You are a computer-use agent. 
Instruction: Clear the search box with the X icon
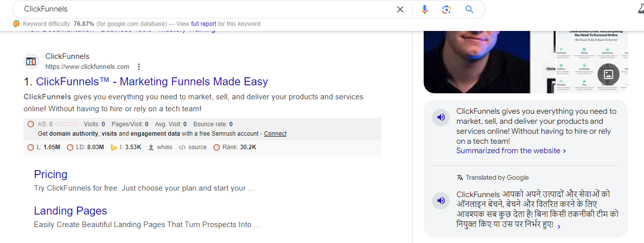[x=400, y=9]
